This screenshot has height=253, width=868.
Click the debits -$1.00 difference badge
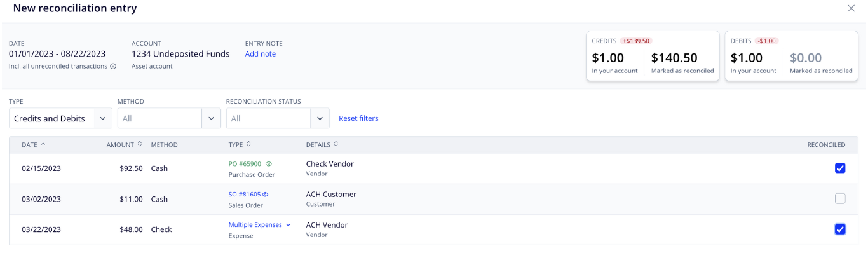point(766,41)
